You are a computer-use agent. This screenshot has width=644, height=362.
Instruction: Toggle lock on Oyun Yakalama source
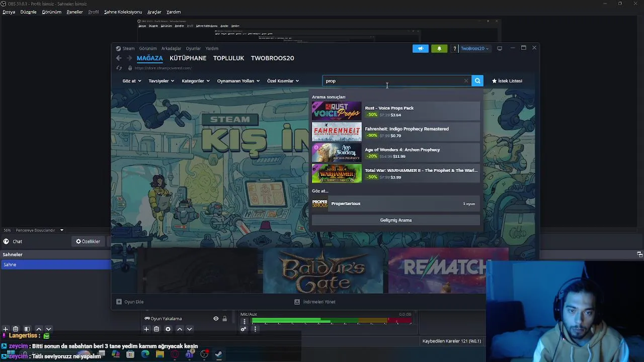point(224,319)
